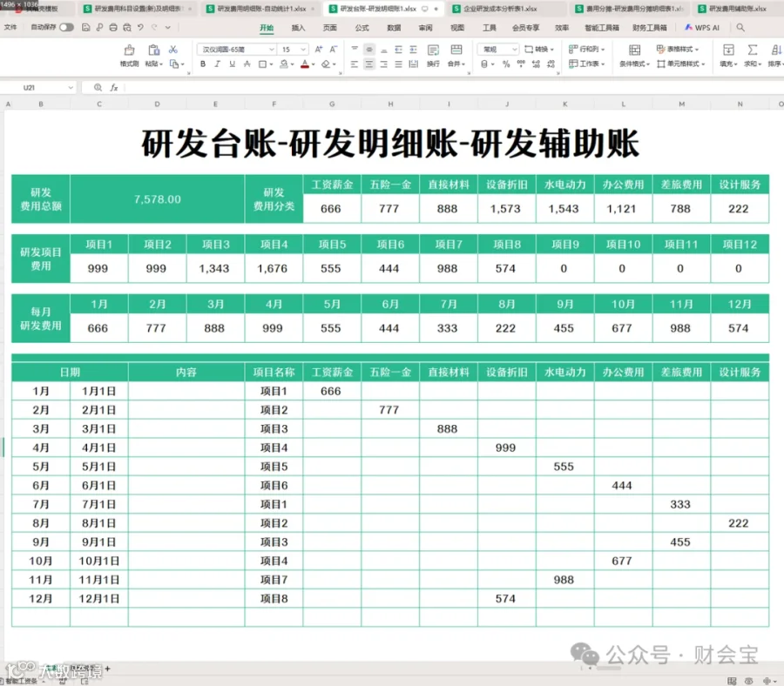Switch to the 视图 ribbon tab
The image size is (784, 686).
(457, 28)
